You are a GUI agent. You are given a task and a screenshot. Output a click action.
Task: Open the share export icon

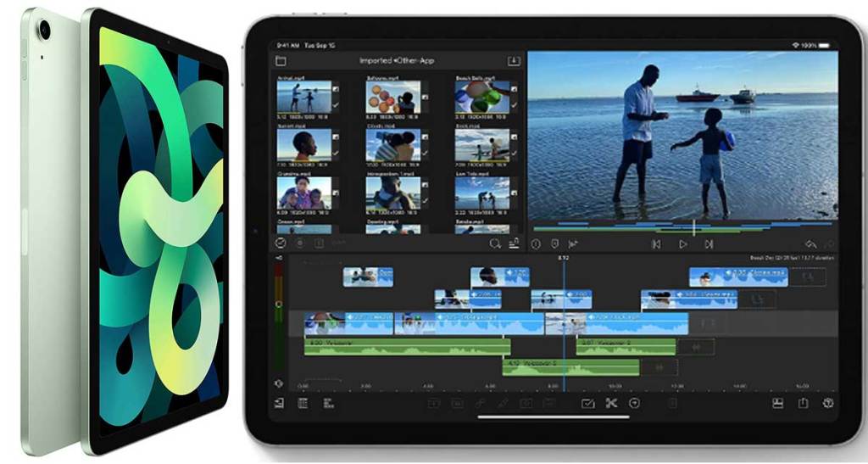coord(804,404)
